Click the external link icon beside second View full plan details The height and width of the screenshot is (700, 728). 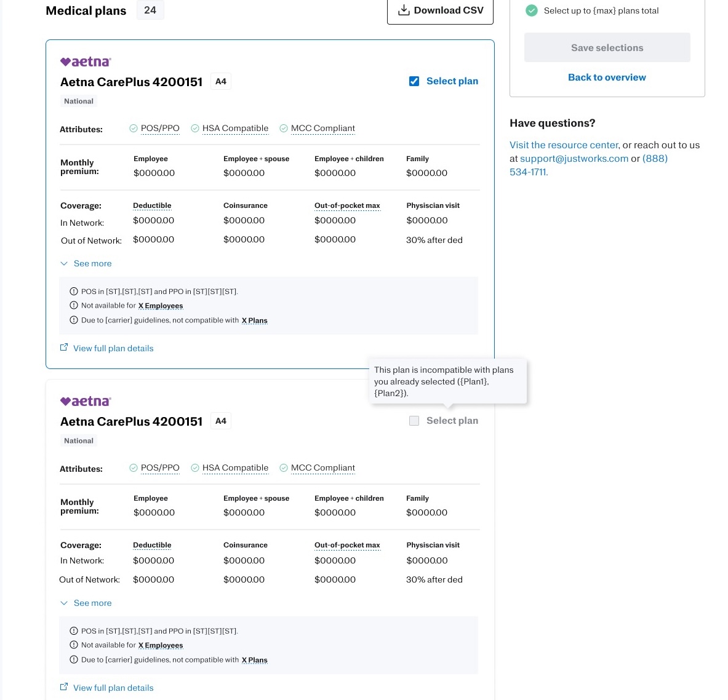pos(64,687)
